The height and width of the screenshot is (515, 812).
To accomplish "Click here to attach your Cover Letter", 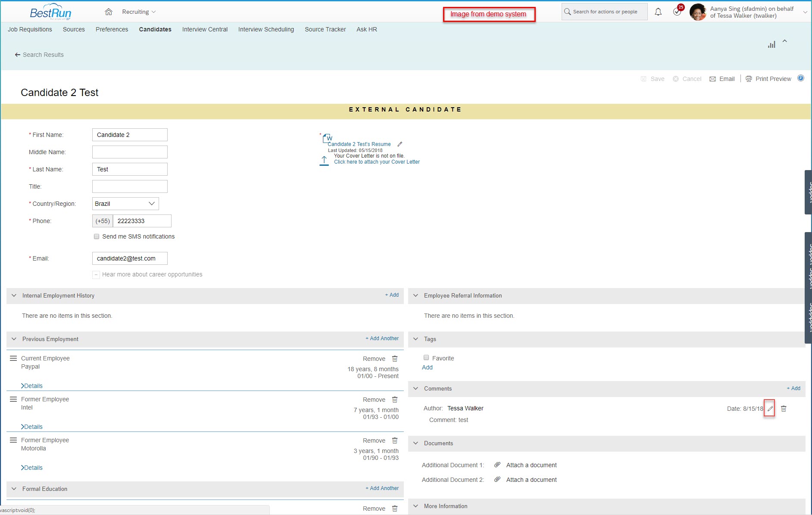I will tap(377, 162).
